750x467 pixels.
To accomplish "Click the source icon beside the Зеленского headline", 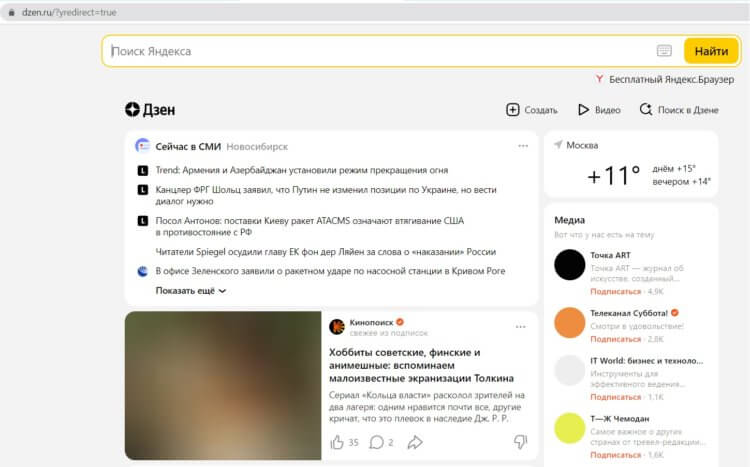I will (143, 271).
